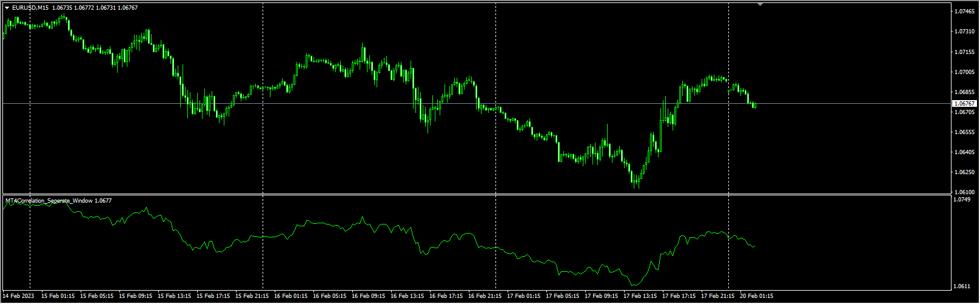Click the 15 Feb 13:15 time label
Viewport: 980px width, 304px height.
pyautogui.click(x=175, y=297)
